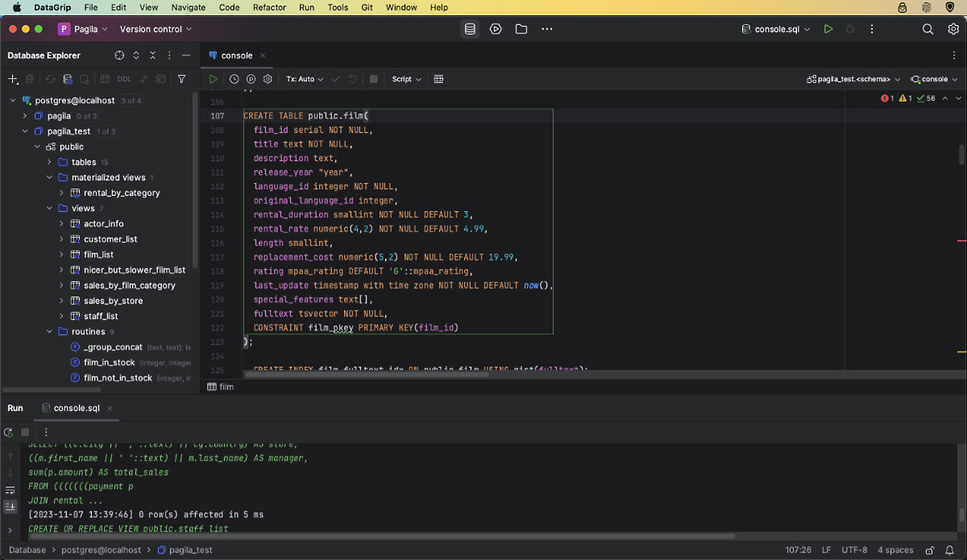The image size is (967, 560).
Task: Execute the statement with green play icon
Action: (x=213, y=79)
